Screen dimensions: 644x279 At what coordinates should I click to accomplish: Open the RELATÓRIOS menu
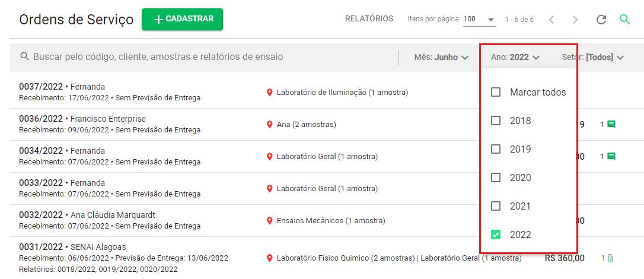[369, 19]
